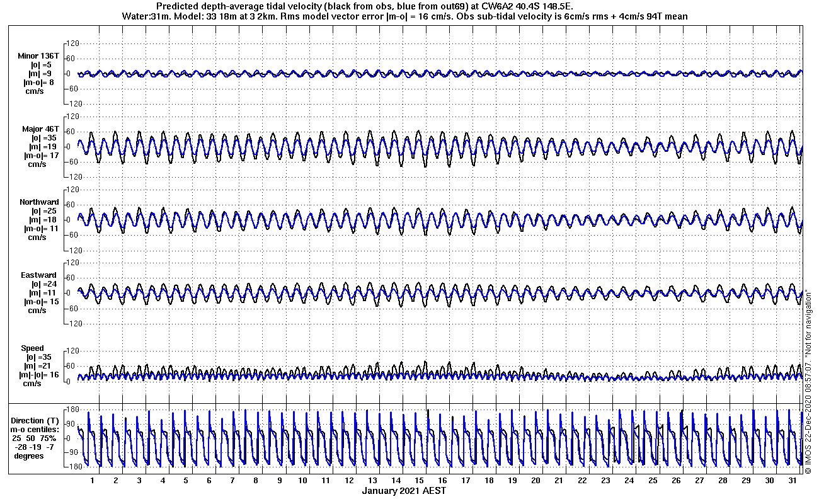Image resolution: width=819 pixels, height=504 pixels.
Task: Click the 'Speed' panel label
Action: [x=33, y=348]
